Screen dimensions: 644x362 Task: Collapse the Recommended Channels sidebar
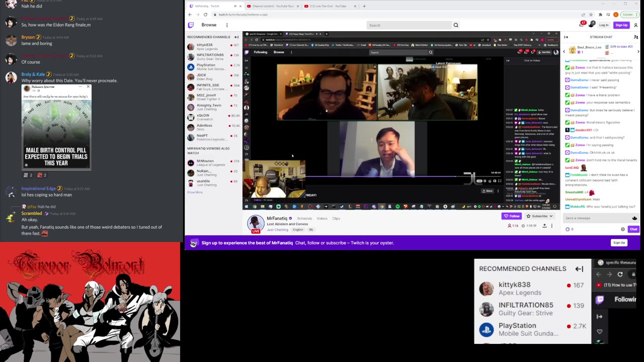236,37
